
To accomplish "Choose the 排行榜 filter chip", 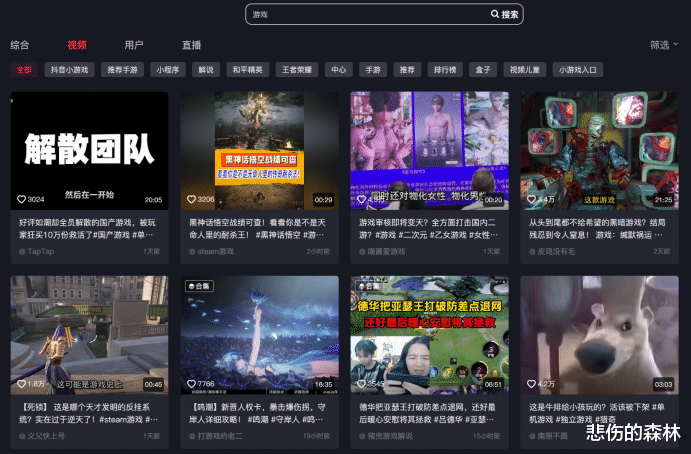I will click(x=445, y=70).
